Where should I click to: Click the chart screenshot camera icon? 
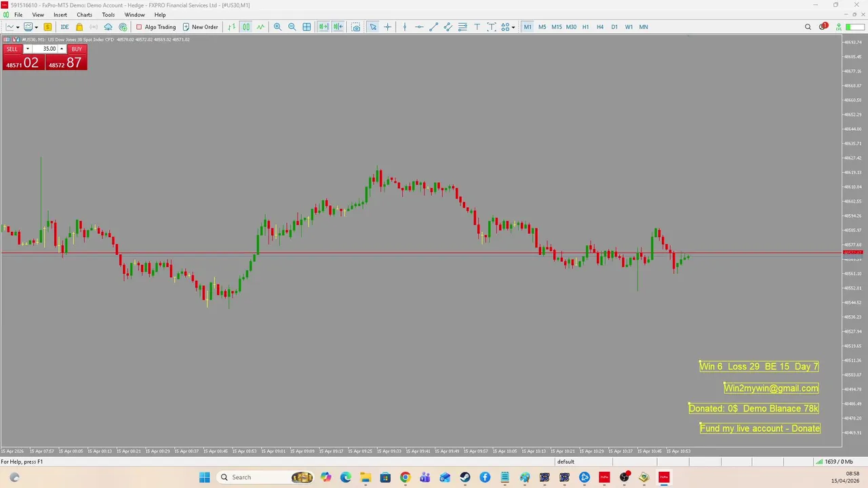point(355,27)
